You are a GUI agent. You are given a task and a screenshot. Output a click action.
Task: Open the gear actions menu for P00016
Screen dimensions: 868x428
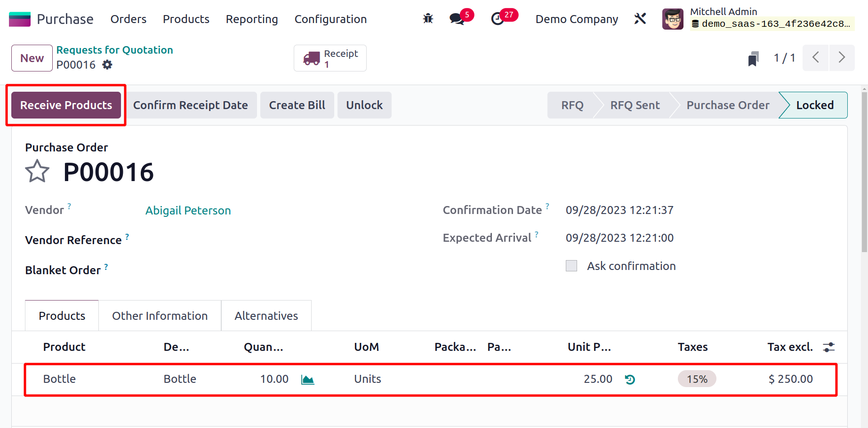(107, 65)
